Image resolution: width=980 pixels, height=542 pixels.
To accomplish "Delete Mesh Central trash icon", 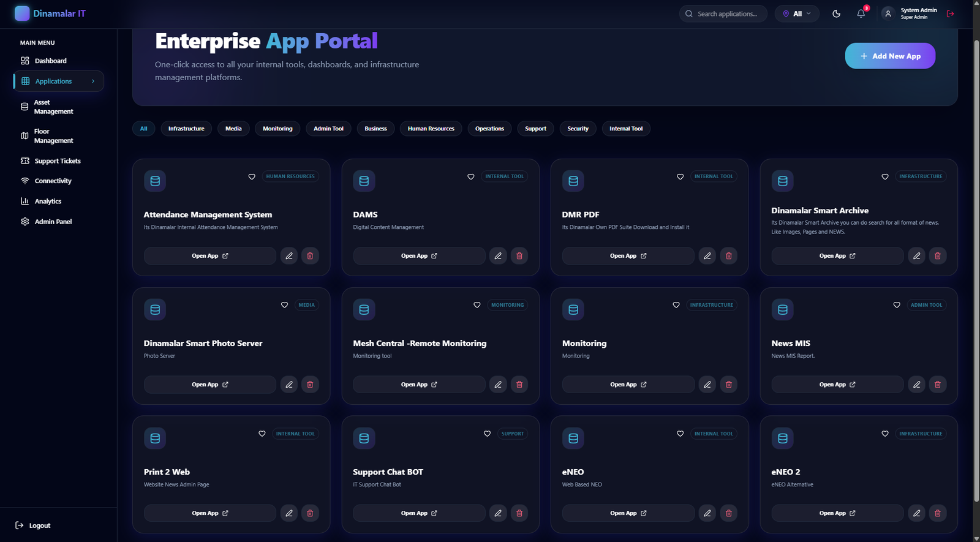I will click(x=519, y=385).
